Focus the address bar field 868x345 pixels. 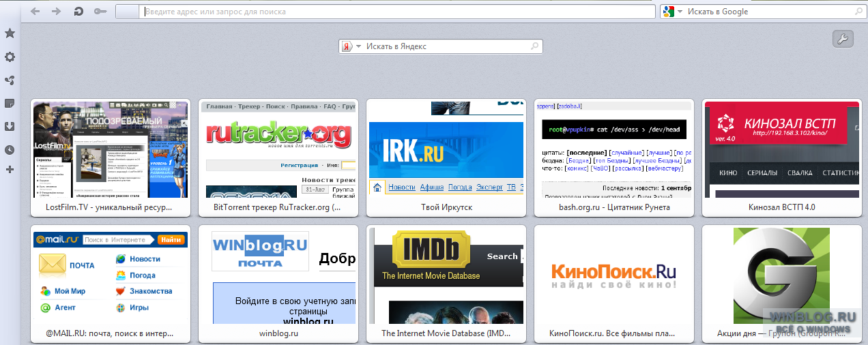pyautogui.click(x=398, y=12)
